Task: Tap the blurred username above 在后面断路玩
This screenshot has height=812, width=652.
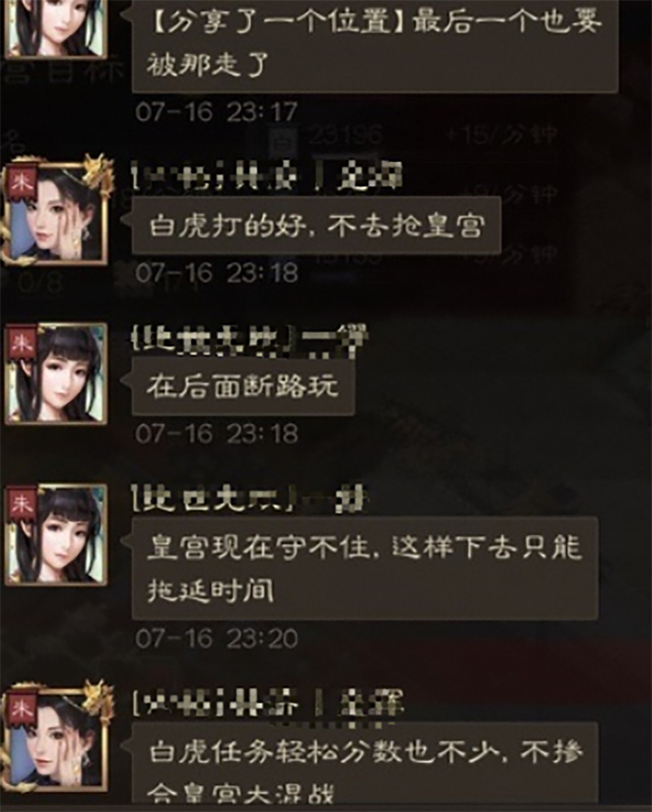Action: 249,339
